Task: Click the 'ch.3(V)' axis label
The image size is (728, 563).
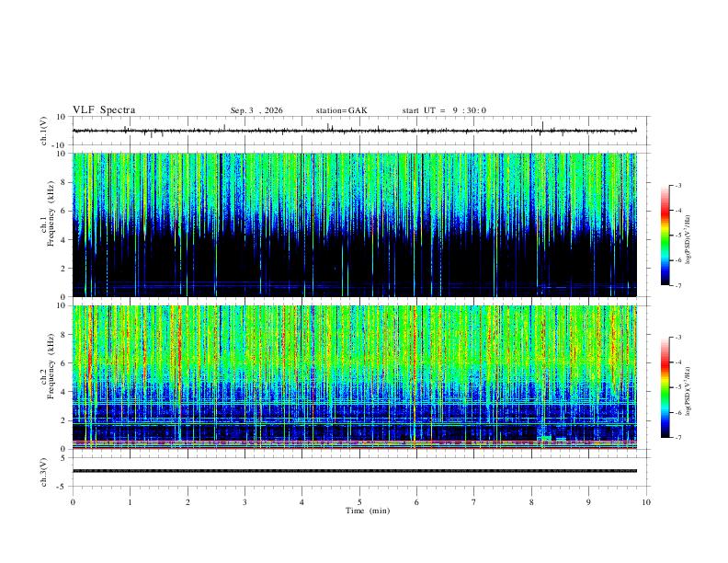Action: tap(44, 472)
